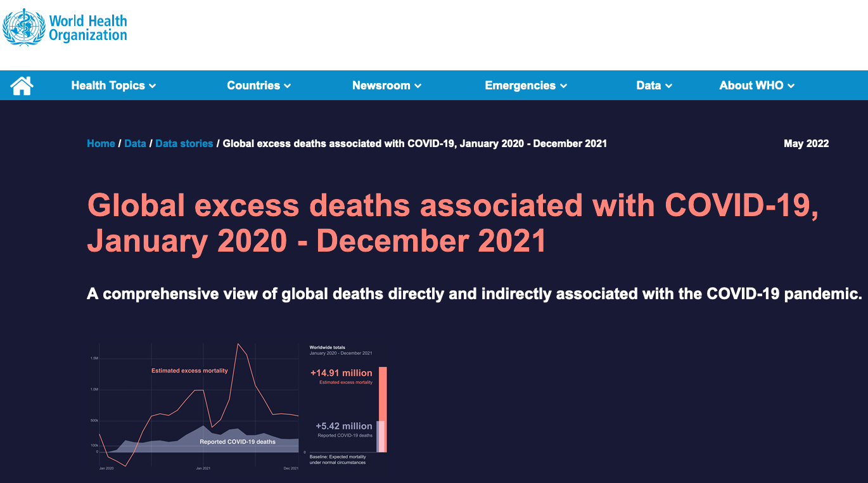Follow the Data stories breadcrumb link
Image resolution: width=868 pixels, height=483 pixels.
click(x=184, y=143)
